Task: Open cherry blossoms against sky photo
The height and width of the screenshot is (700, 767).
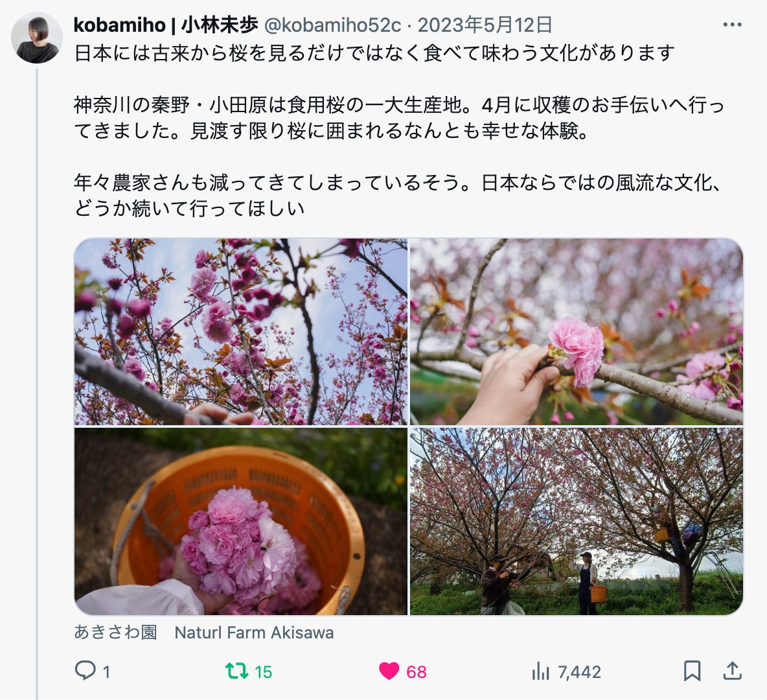Action: click(241, 331)
